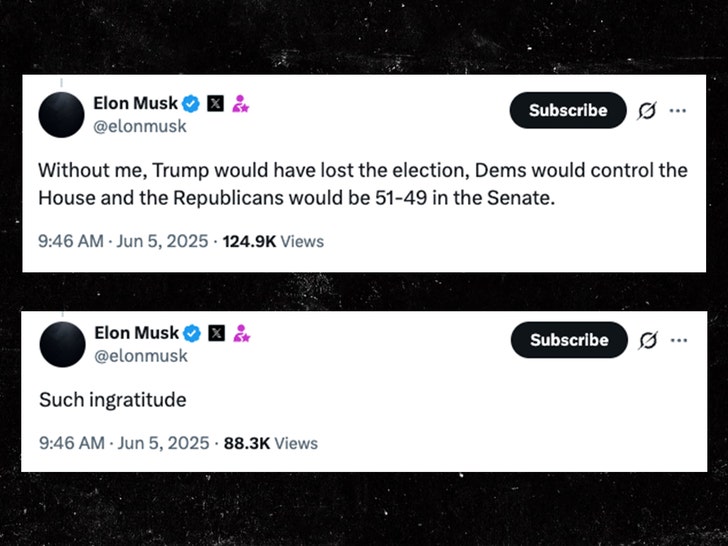Open the Grok icon on the election post
The height and width of the screenshot is (546, 728).
(647, 111)
